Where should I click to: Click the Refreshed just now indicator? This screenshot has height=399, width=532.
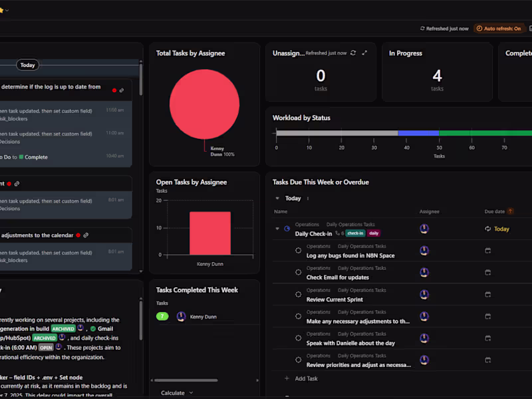pyautogui.click(x=444, y=29)
